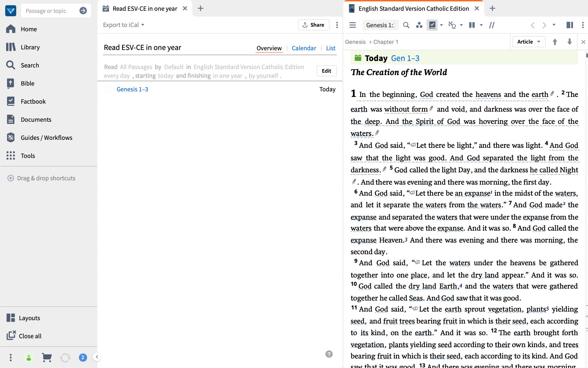Screen dimensions: 588x368
Task: Expand the interlinear options dropdown arrow
Action: (461, 25)
